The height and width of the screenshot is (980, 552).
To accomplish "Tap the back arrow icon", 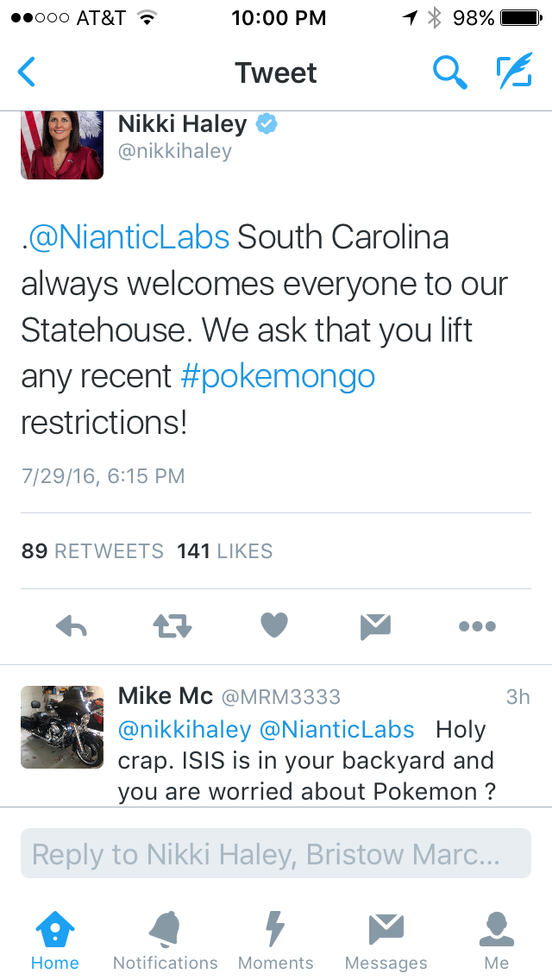I will point(28,72).
